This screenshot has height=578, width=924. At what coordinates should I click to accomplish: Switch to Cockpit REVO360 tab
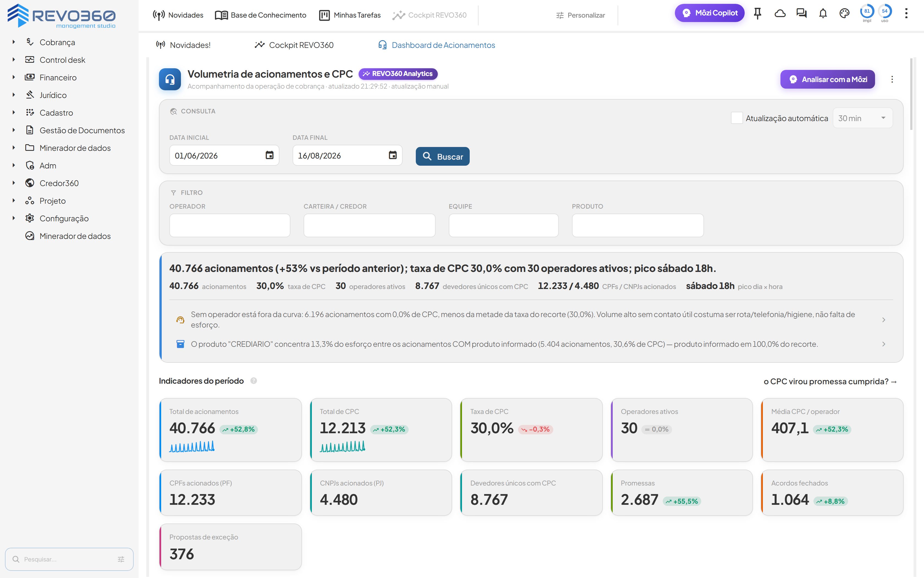point(294,45)
